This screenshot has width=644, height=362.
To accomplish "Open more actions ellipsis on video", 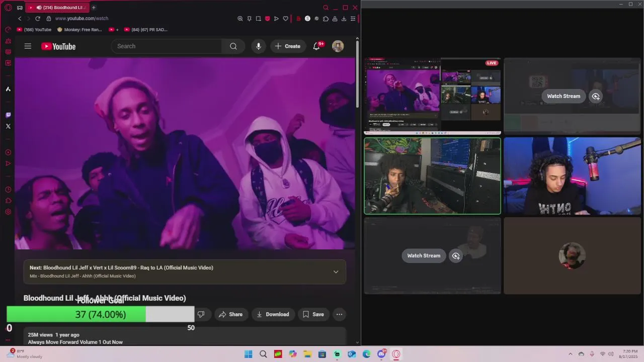I will click(x=339, y=314).
